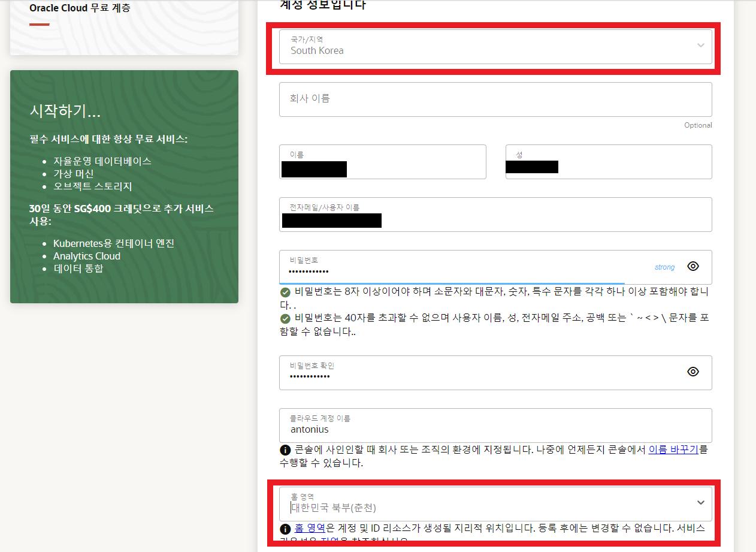Click Oracle Cloud 무료 계층 title

[80, 8]
